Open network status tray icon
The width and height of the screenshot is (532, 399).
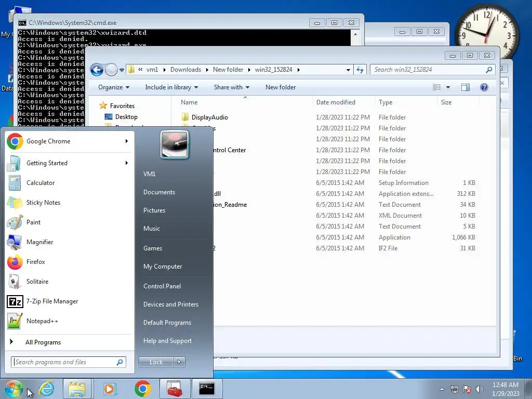coord(454,389)
